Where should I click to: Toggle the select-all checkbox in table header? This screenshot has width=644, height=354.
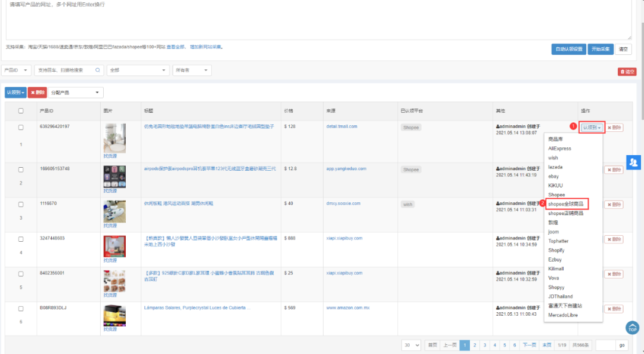pos(21,110)
